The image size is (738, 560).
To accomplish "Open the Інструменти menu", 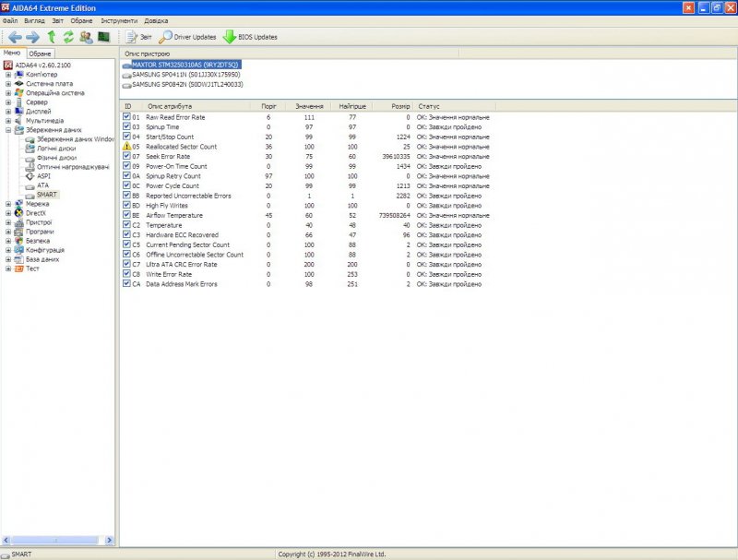I will 119,20.
